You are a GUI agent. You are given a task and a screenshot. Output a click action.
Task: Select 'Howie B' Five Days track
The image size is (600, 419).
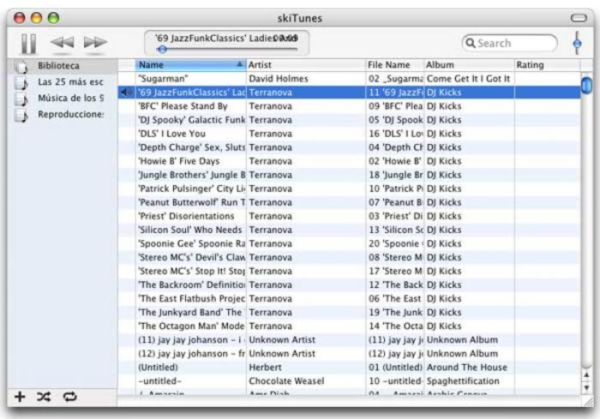coord(179,161)
